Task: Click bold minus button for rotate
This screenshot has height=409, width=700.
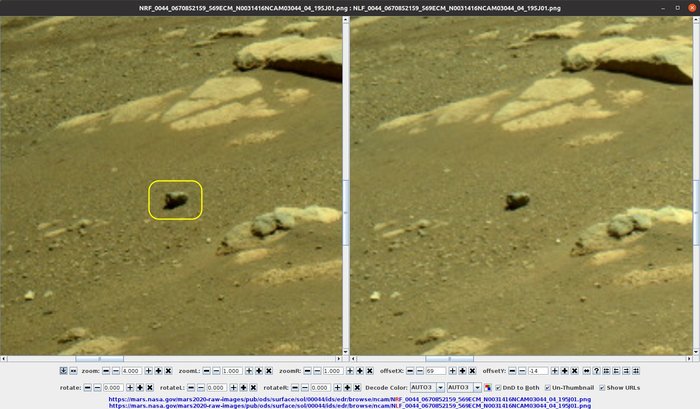Action: coord(88,388)
